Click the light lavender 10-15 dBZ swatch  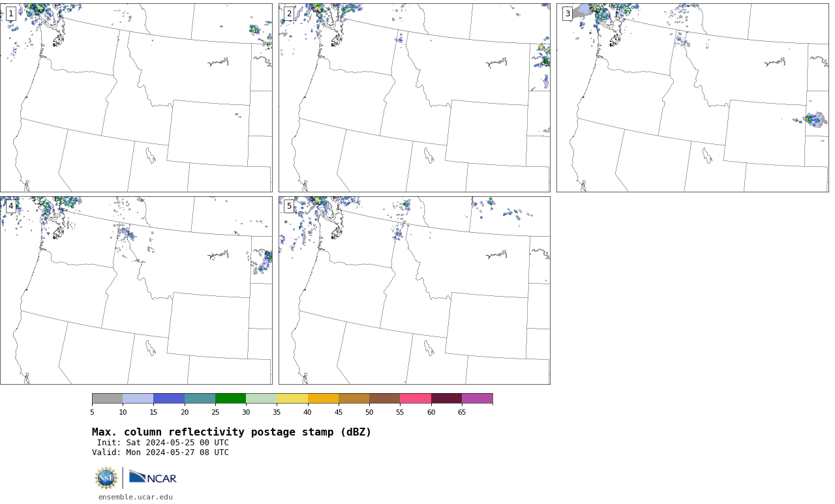coord(138,398)
